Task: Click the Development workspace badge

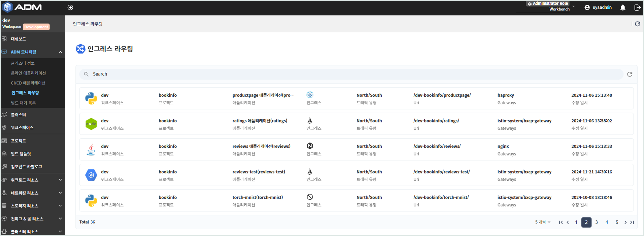Action: [x=36, y=27]
